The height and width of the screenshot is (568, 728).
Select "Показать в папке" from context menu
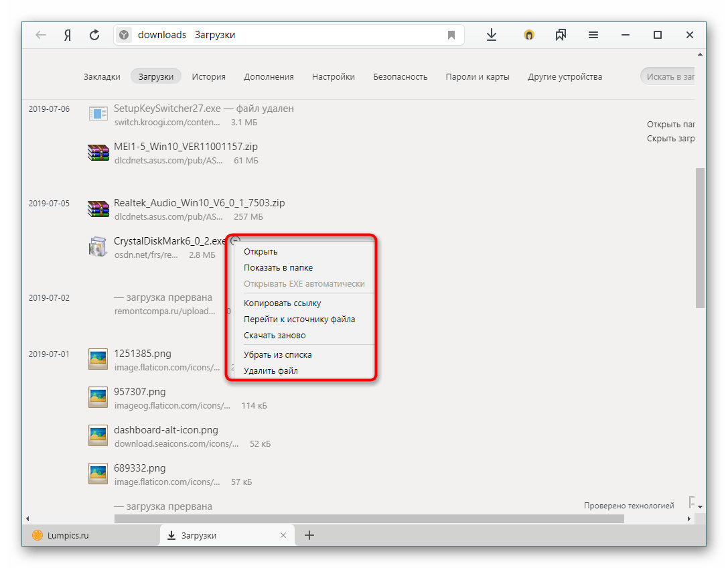278,268
